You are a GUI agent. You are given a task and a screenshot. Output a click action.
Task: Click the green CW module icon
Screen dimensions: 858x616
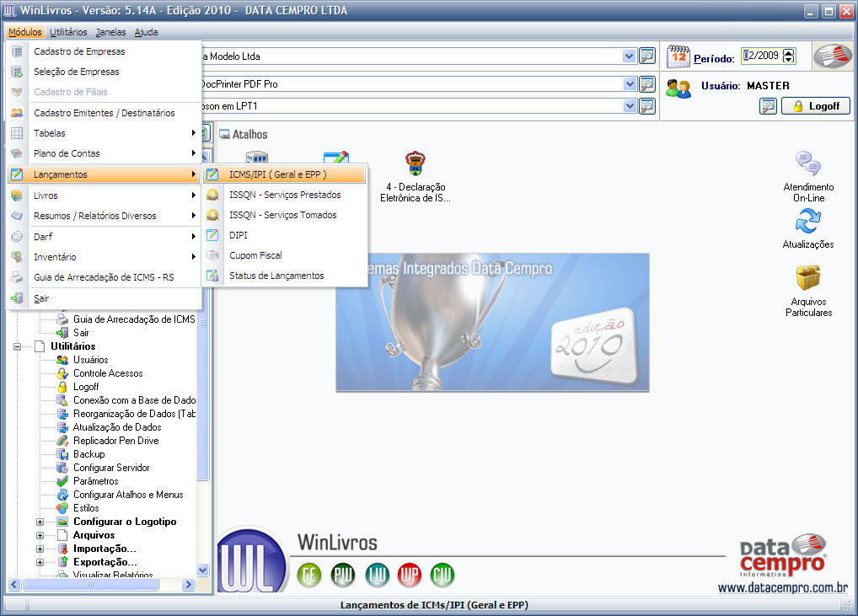coord(442,575)
